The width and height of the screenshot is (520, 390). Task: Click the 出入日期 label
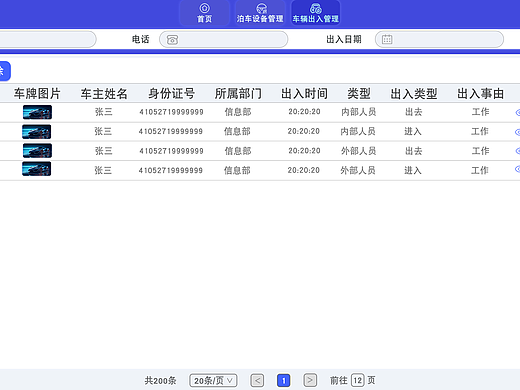pyautogui.click(x=344, y=39)
